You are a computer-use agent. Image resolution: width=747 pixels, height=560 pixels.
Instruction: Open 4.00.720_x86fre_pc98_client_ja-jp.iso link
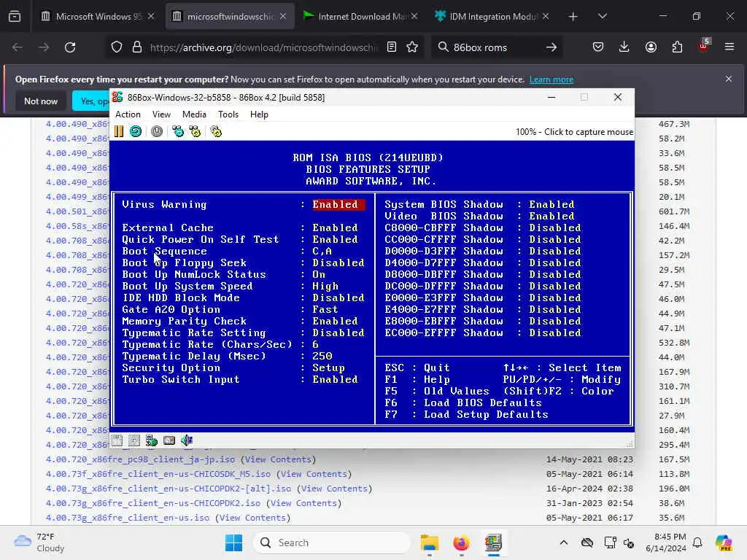click(140, 459)
